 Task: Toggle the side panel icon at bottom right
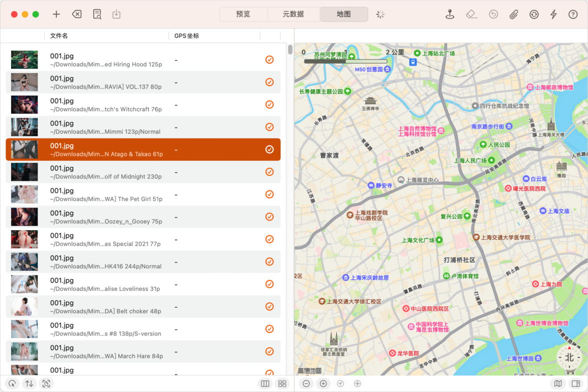click(x=575, y=383)
